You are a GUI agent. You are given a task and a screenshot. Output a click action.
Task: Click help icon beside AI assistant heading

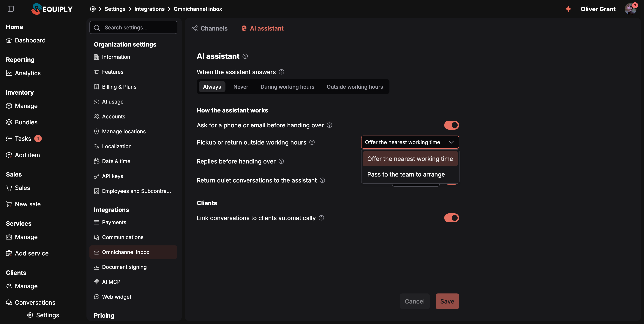click(245, 56)
